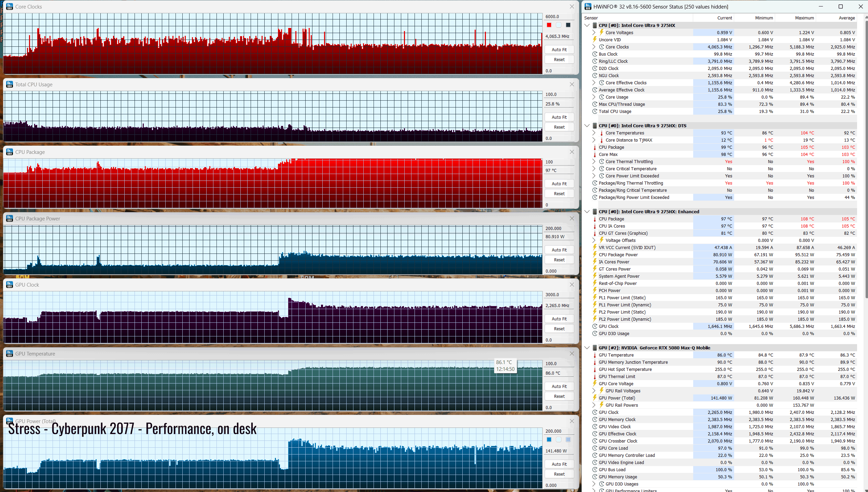
Task: Click Reset in GPU Clock graph
Action: click(x=559, y=329)
